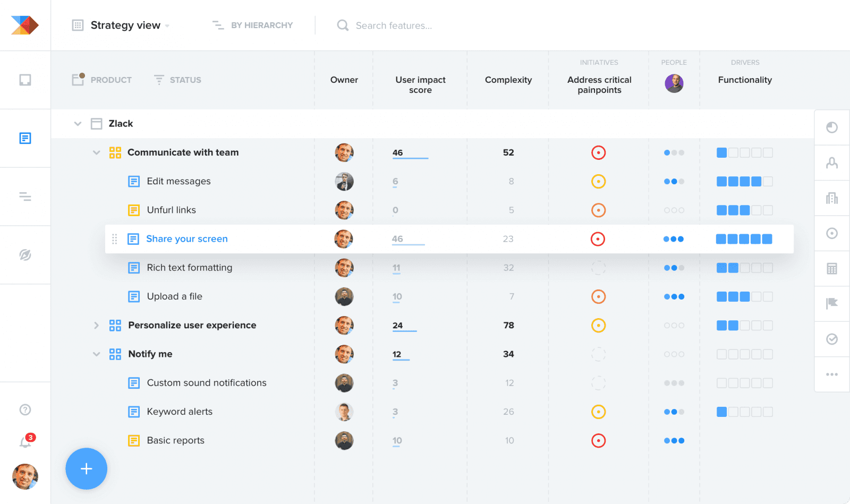This screenshot has height=504, width=850.
Task: Click the help question mark icon
Action: pos(25,409)
